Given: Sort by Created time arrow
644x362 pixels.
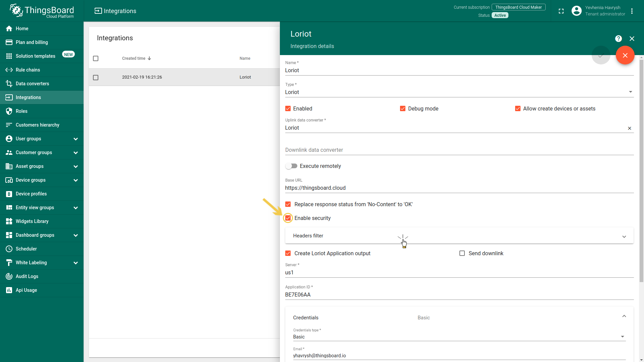Looking at the screenshot, I should pos(149,58).
